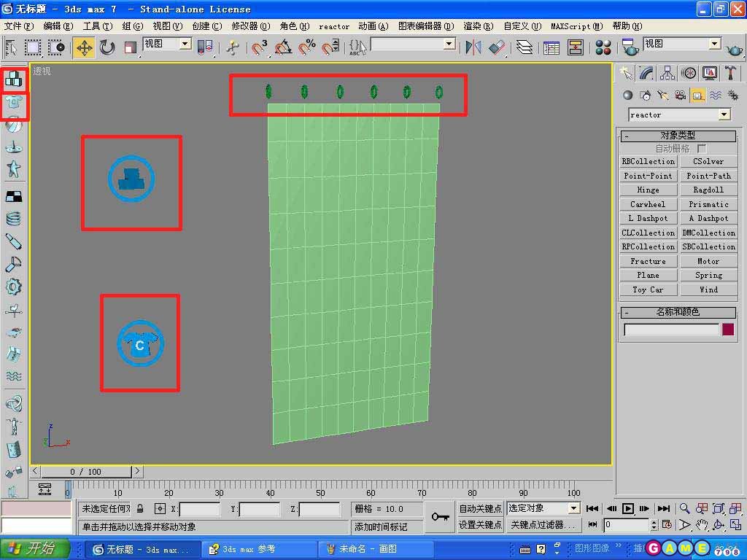Choose the Select and Rotate tool
The image size is (747, 560).
[x=107, y=47]
